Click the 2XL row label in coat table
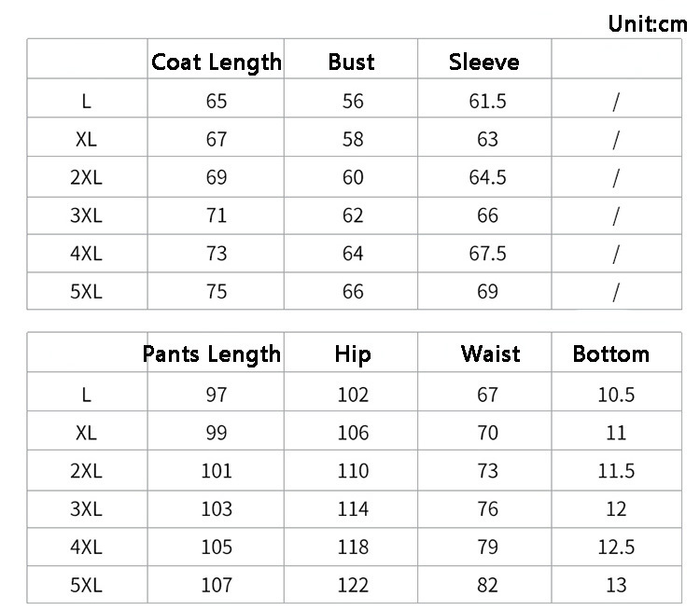Viewport: 700px width, 610px height. pos(86,177)
